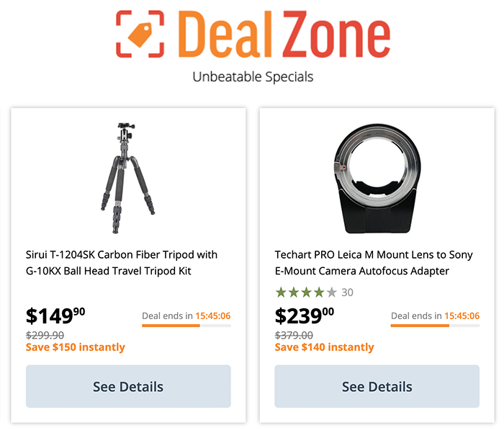Click the Techart PRO Leica M Mount title

coord(374,263)
